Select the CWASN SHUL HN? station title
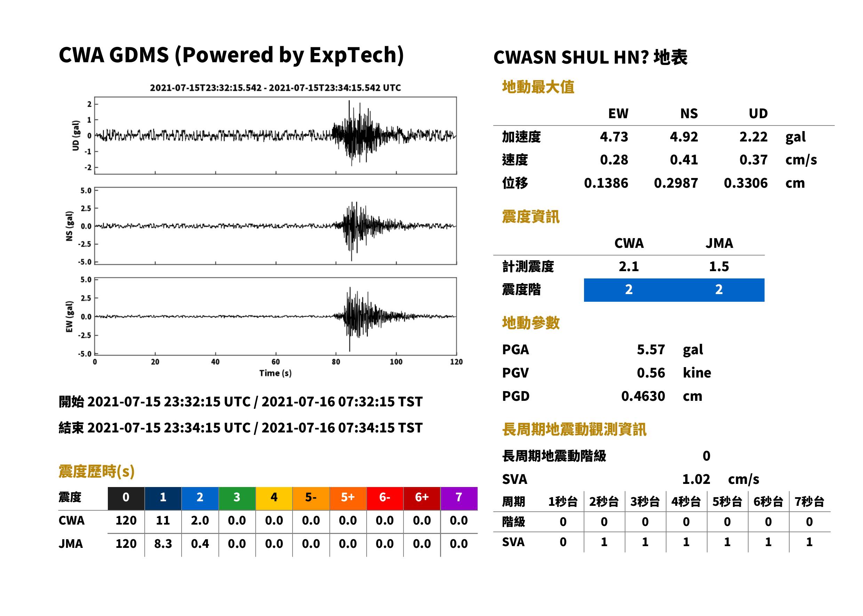Viewport: 863px width, 616px height. [x=590, y=57]
